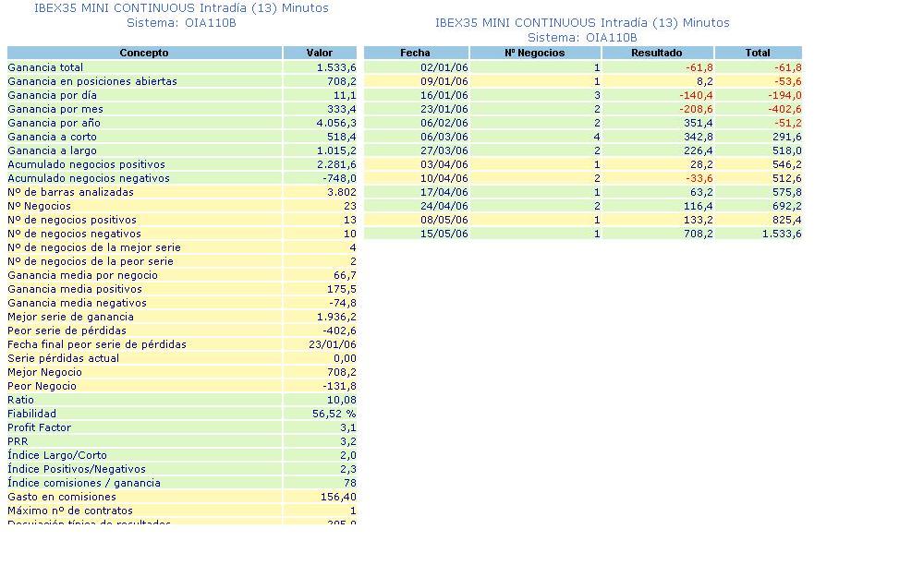924x565 pixels.
Task: Click the date 17/04/06
Action: pos(444,192)
